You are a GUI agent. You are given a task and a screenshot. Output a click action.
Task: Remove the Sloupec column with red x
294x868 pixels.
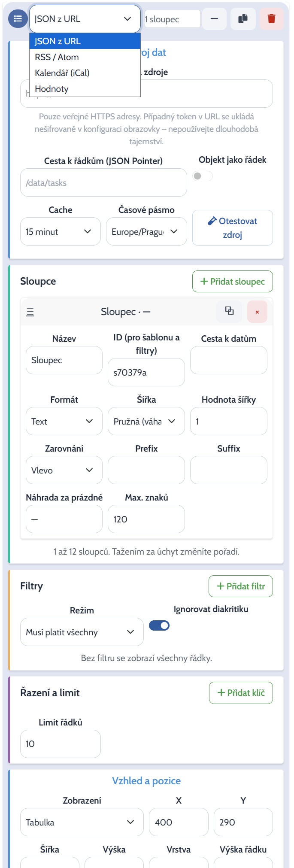pos(257,312)
